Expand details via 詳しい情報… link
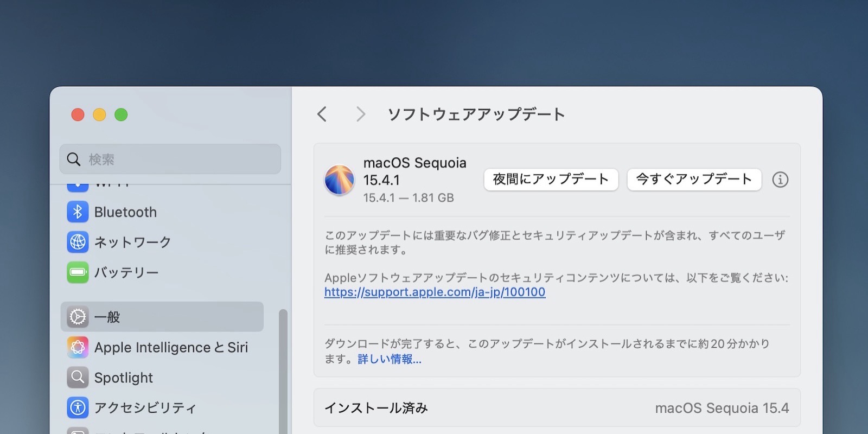 (389, 359)
